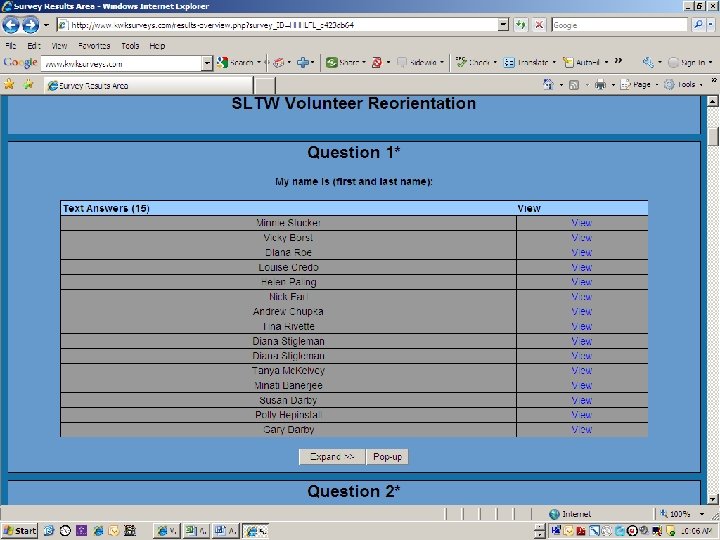
Task: Open the File menu
Action: click(x=11, y=46)
